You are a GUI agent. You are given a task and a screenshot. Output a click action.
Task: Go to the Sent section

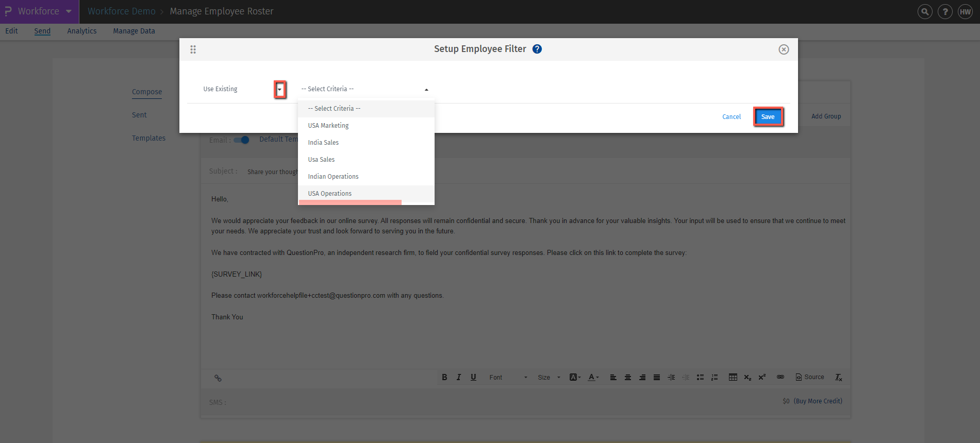pyautogui.click(x=139, y=115)
